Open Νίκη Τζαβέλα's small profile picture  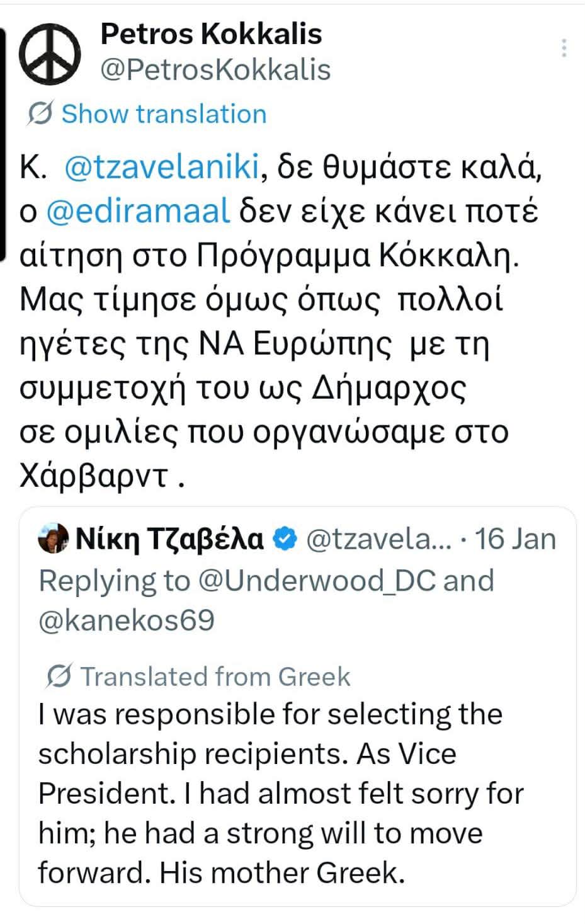click(x=53, y=539)
